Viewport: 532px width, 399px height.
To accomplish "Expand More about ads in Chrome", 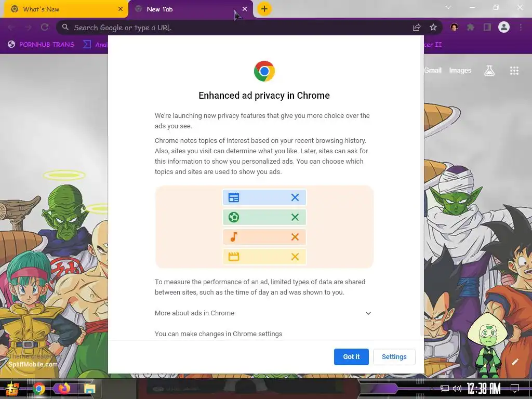I will (x=263, y=313).
